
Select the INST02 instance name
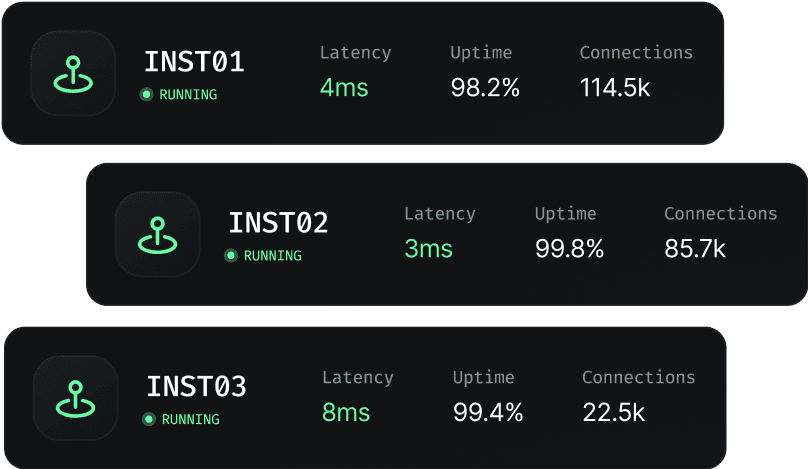pos(278,223)
